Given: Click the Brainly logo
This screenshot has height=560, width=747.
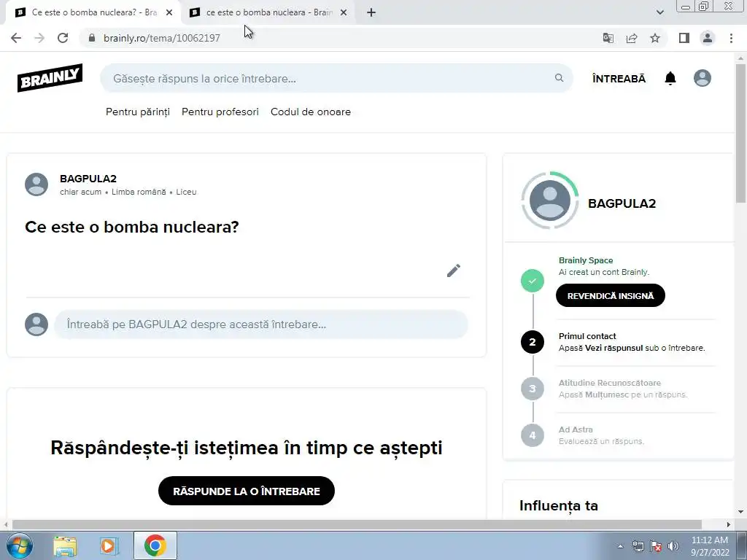Looking at the screenshot, I should (x=50, y=77).
